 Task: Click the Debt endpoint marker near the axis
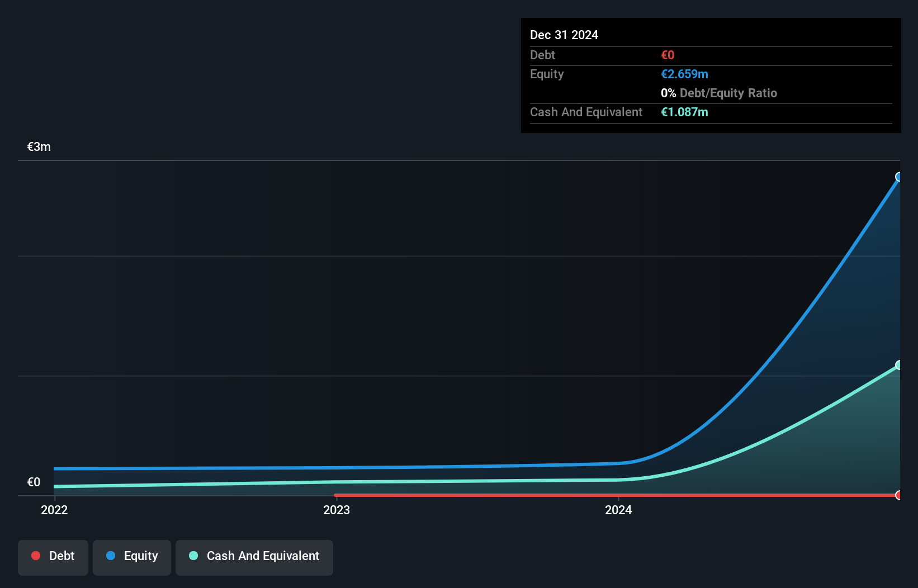pos(898,495)
